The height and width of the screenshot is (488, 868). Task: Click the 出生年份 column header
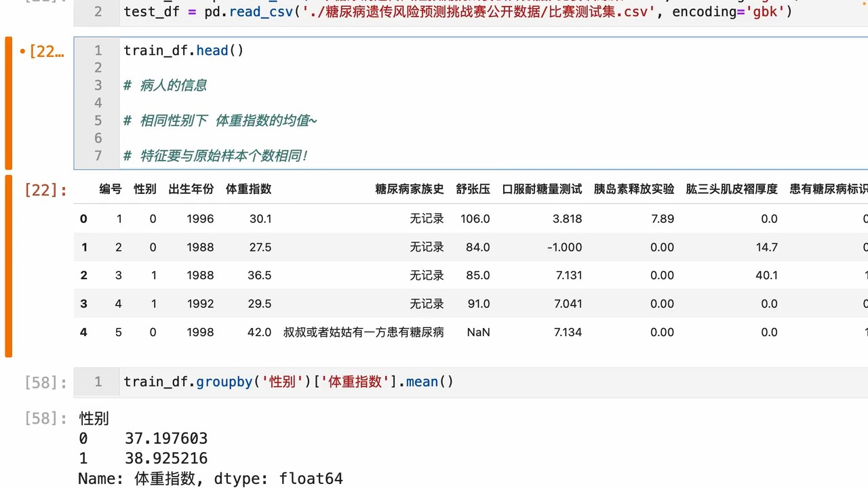tap(191, 189)
